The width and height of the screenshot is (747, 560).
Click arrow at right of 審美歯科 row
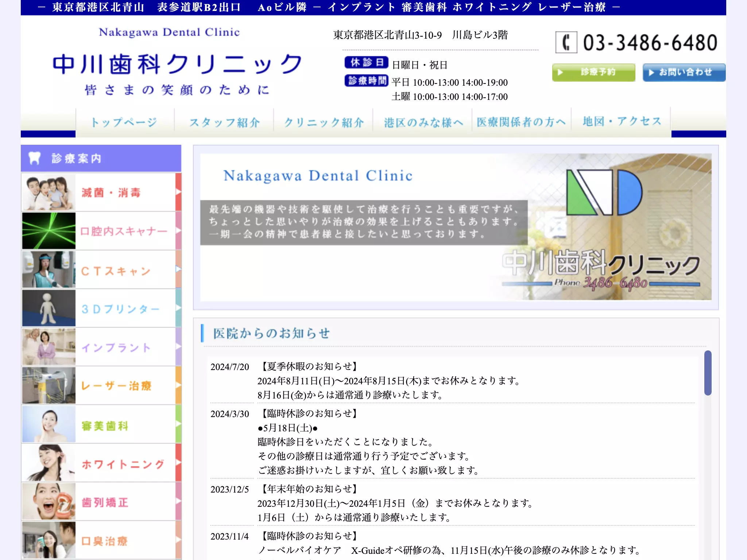click(178, 424)
